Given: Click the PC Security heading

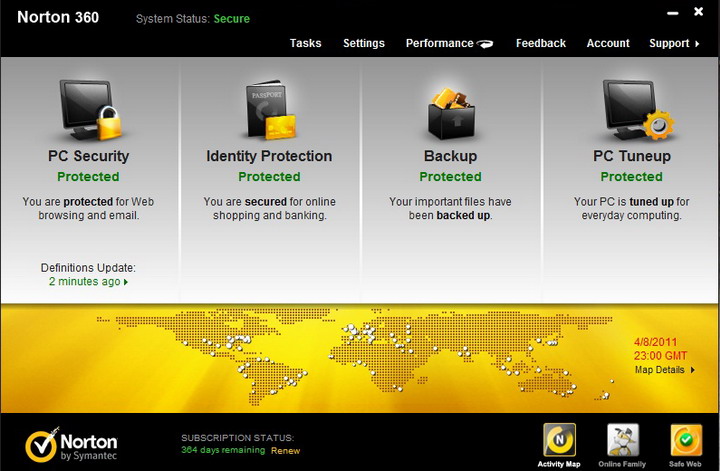Looking at the screenshot, I should [89, 156].
